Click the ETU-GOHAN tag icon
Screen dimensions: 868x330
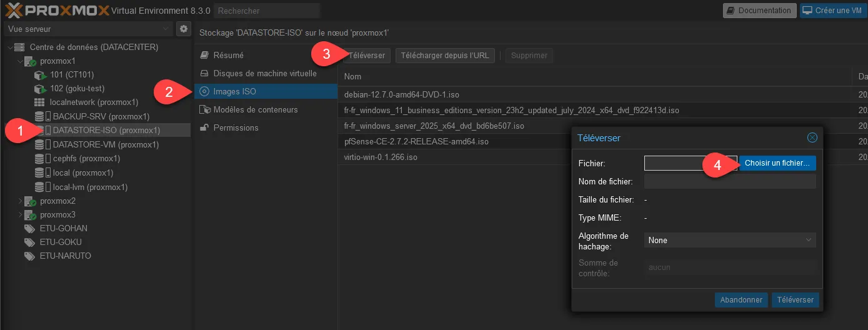(x=29, y=229)
